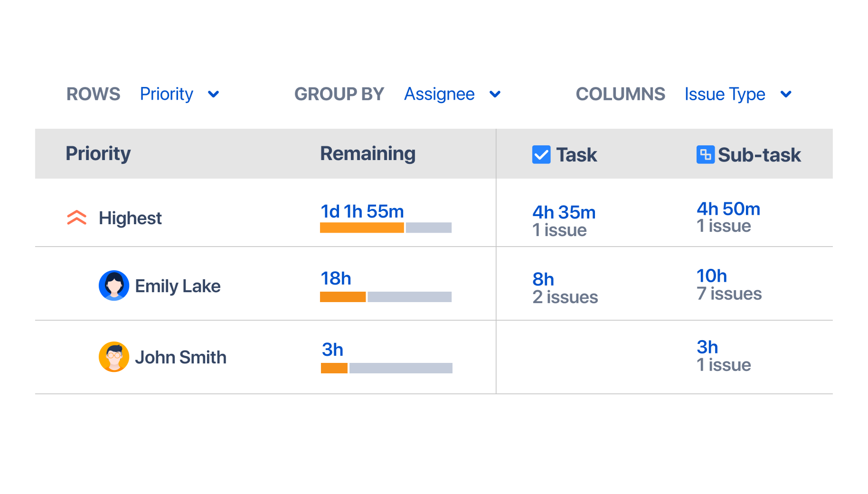The image size is (868, 494).
Task: Open the 4h 35m Task link
Action: [x=564, y=212]
